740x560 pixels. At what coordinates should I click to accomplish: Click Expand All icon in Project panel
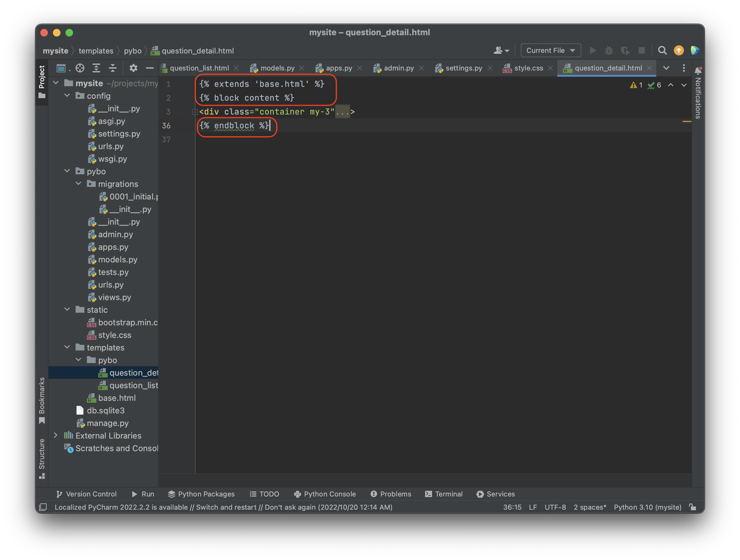coord(96,68)
